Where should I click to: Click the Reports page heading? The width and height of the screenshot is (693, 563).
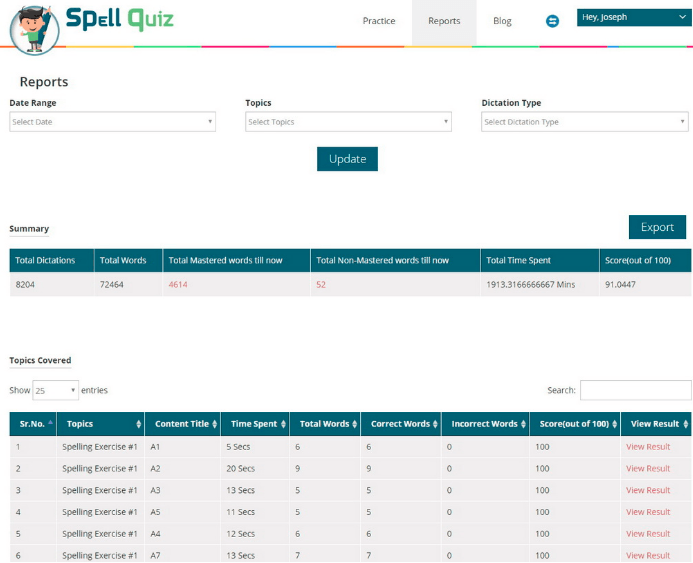pyautogui.click(x=44, y=82)
